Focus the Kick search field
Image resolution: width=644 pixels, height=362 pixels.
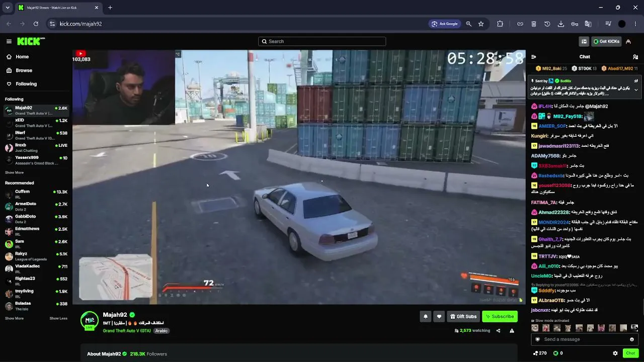(322, 41)
